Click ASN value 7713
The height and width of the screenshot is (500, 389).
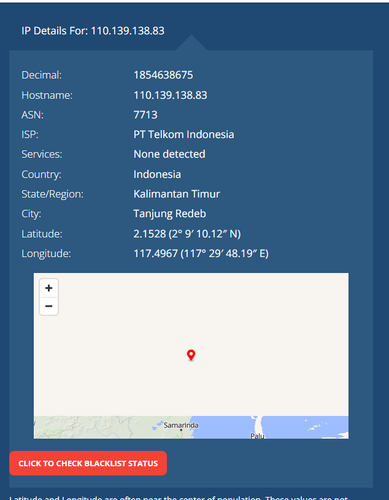[x=145, y=115]
